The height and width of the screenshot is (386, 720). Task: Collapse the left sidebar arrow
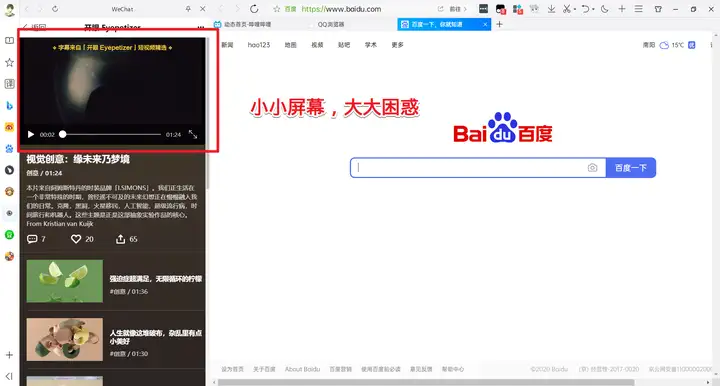[9, 376]
